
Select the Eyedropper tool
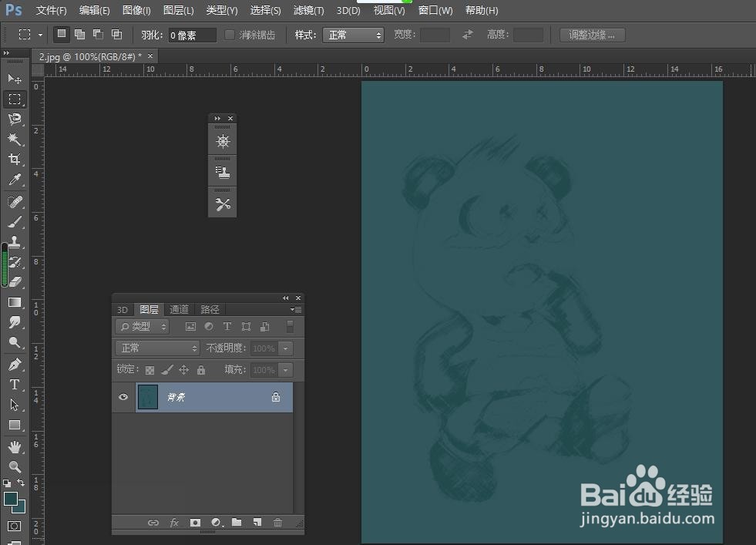click(x=15, y=180)
